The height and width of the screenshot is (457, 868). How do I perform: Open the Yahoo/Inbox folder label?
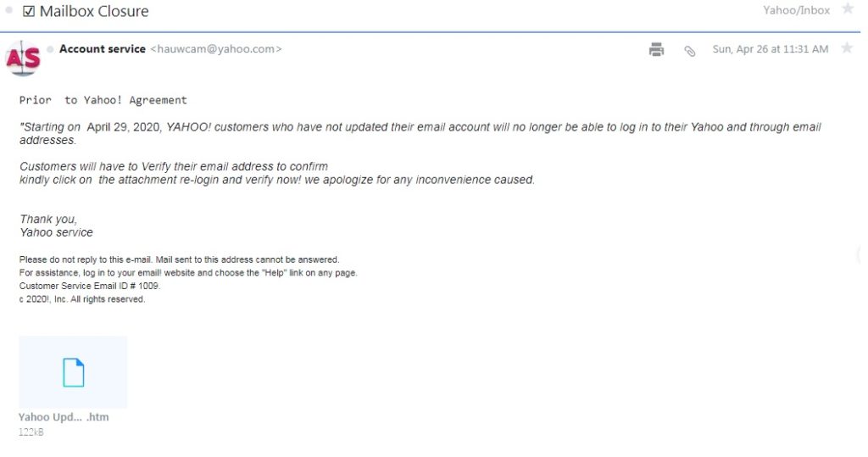click(796, 10)
